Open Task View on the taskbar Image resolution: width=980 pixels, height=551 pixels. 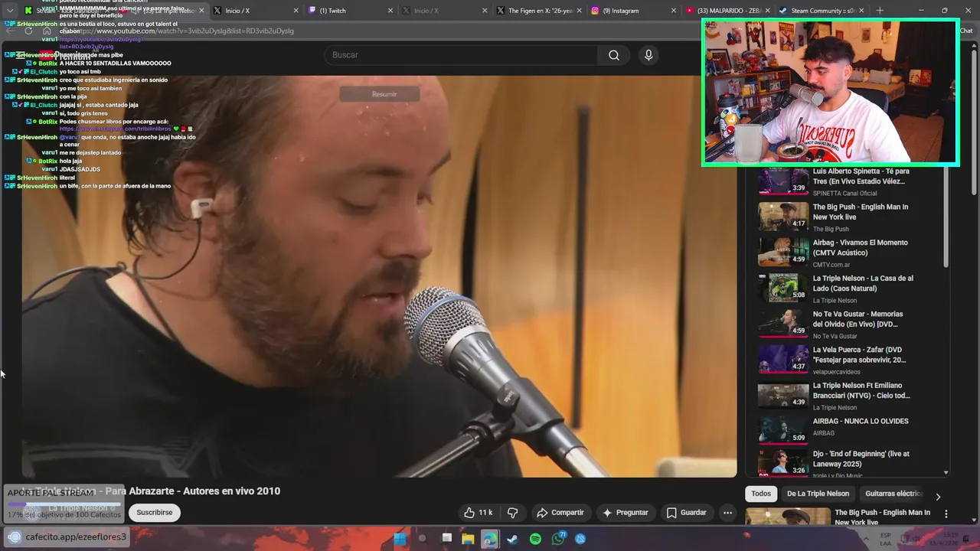click(x=446, y=539)
